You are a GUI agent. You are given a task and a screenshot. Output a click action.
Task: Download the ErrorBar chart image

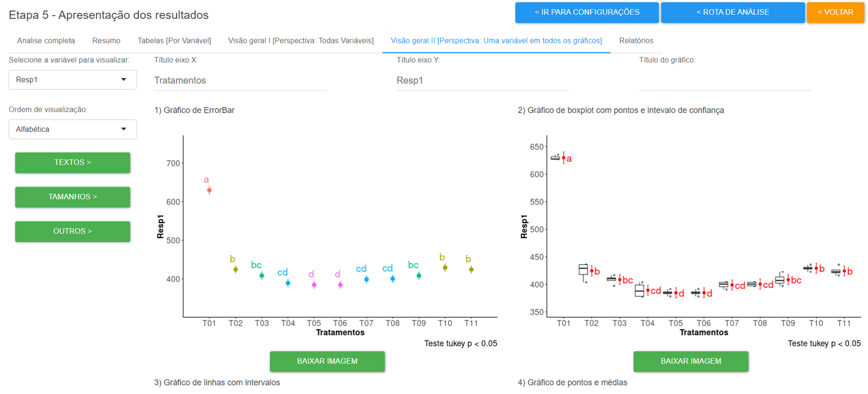pos(327,361)
